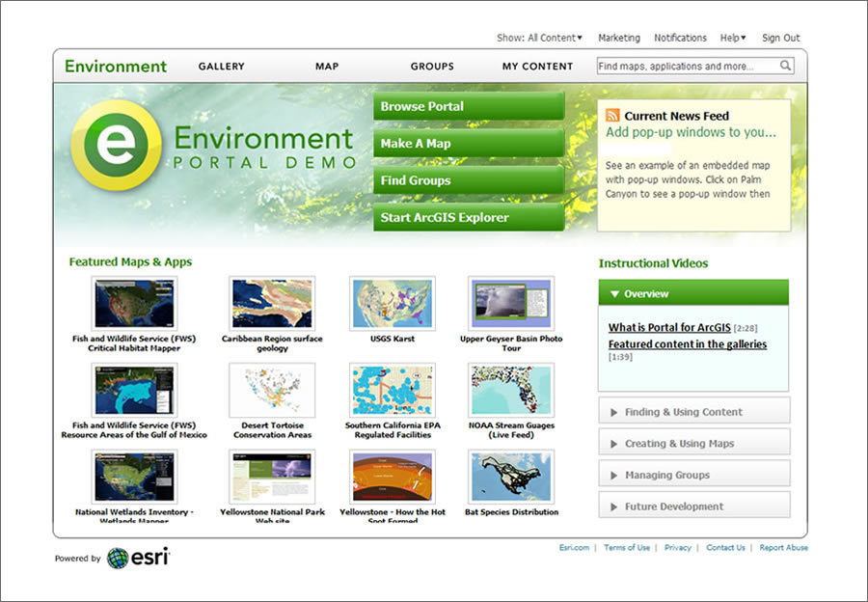
Task: Open Upper Geyser Basin Photo Tour thumbnail
Action: [x=511, y=304]
